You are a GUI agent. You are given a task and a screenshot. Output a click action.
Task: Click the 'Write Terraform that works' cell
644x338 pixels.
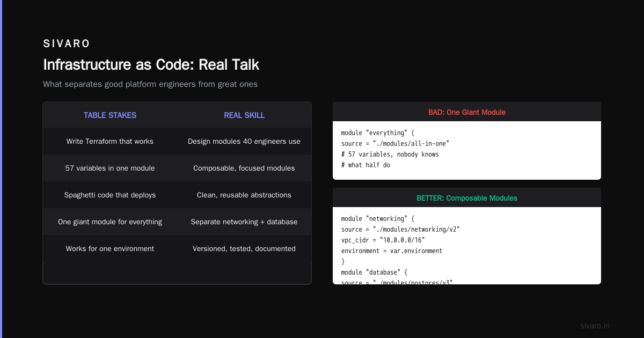click(110, 142)
